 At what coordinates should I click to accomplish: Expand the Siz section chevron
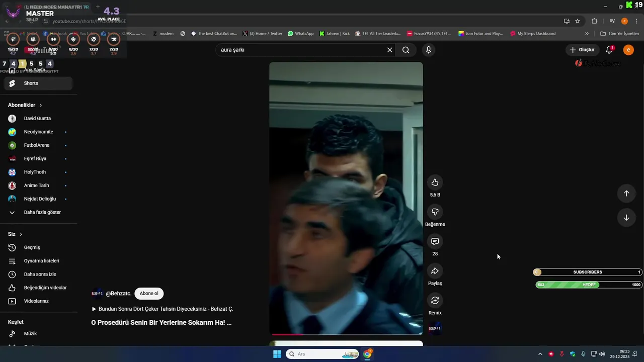[21, 234]
